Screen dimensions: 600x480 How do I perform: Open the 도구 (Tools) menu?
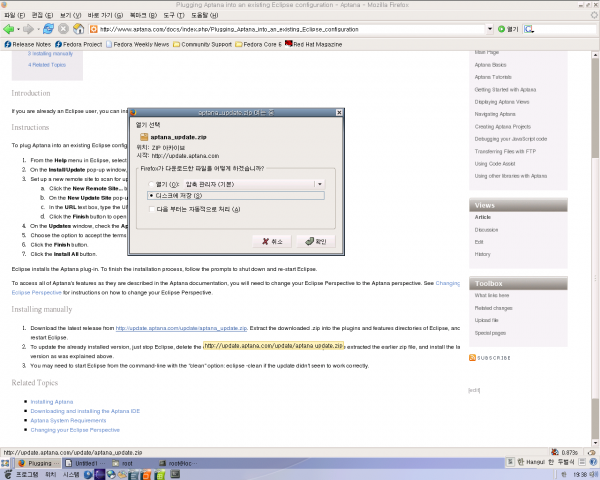(x=174, y=15)
